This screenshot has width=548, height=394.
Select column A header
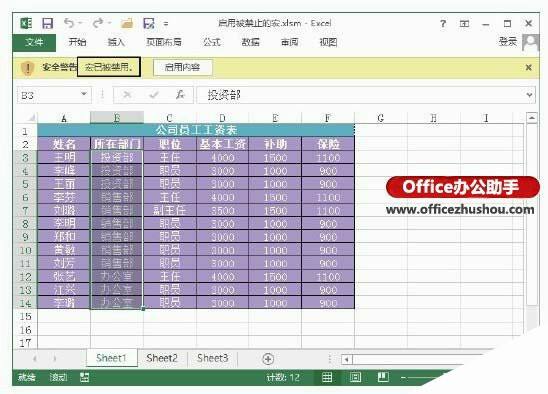point(64,118)
